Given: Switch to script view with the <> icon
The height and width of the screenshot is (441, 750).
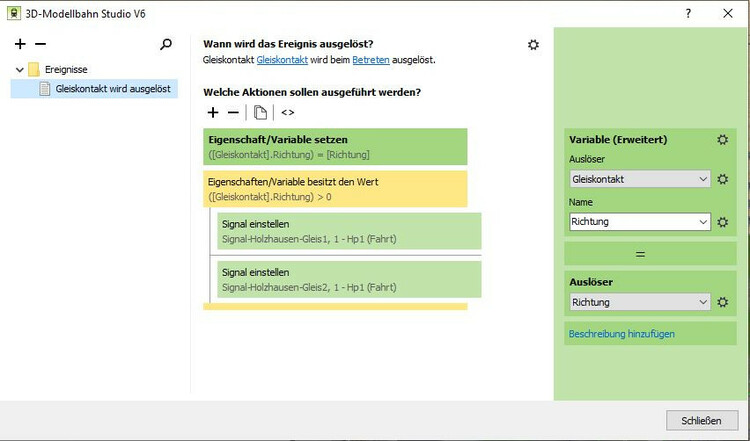Looking at the screenshot, I should [x=287, y=112].
